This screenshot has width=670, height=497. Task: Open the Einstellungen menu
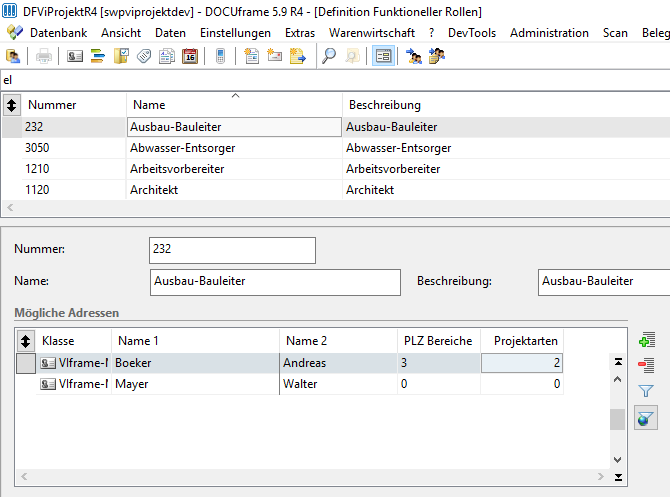click(x=235, y=33)
